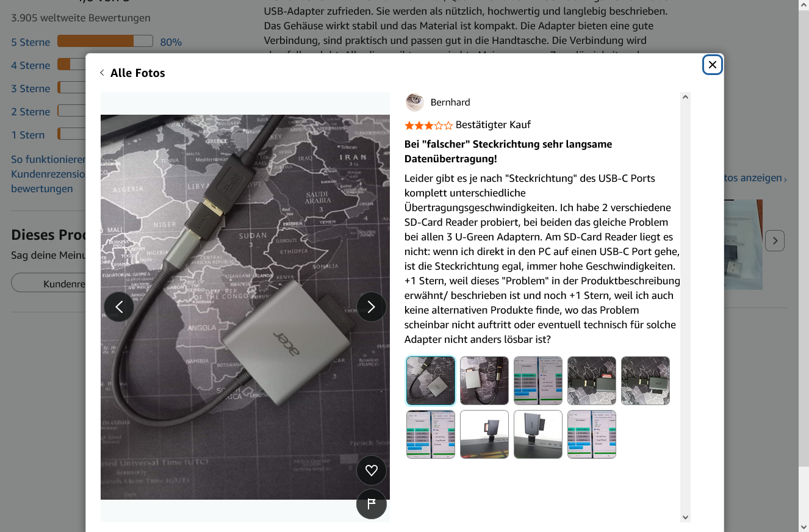Like the photo with the heart icon
This screenshot has width=809, height=532.
tap(372, 470)
